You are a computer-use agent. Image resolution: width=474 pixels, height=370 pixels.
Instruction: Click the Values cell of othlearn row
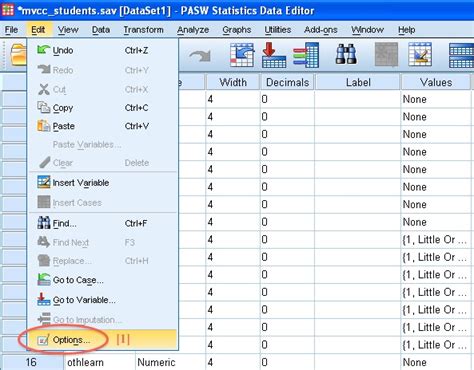(436, 362)
